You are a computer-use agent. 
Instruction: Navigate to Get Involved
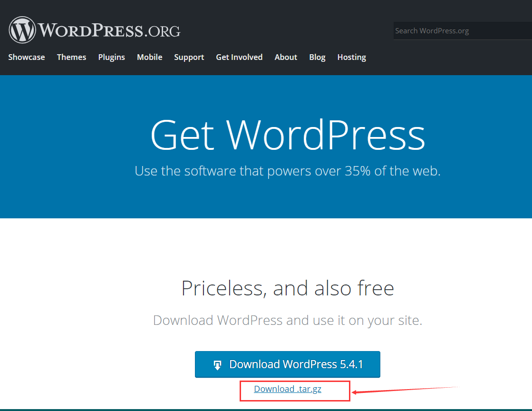pos(239,57)
